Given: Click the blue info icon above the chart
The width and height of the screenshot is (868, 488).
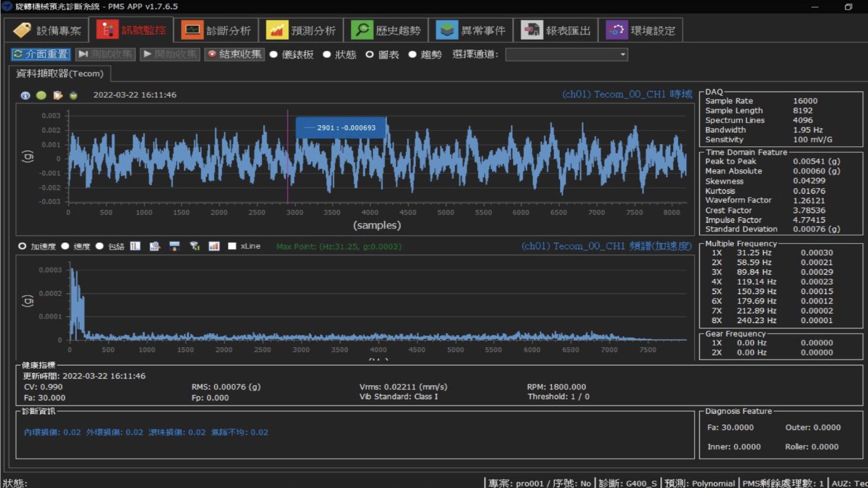Looking at the screenshot, I should 25,95.
